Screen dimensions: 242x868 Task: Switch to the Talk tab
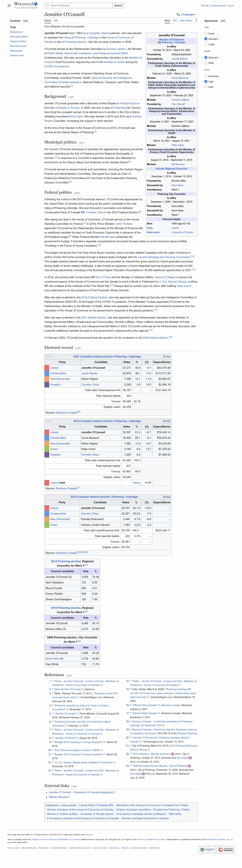point(56,20)
